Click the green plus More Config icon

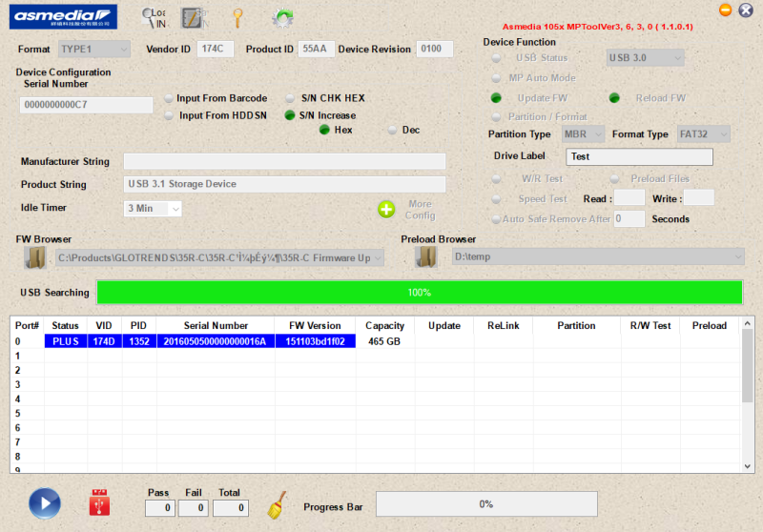coord(386,210)
